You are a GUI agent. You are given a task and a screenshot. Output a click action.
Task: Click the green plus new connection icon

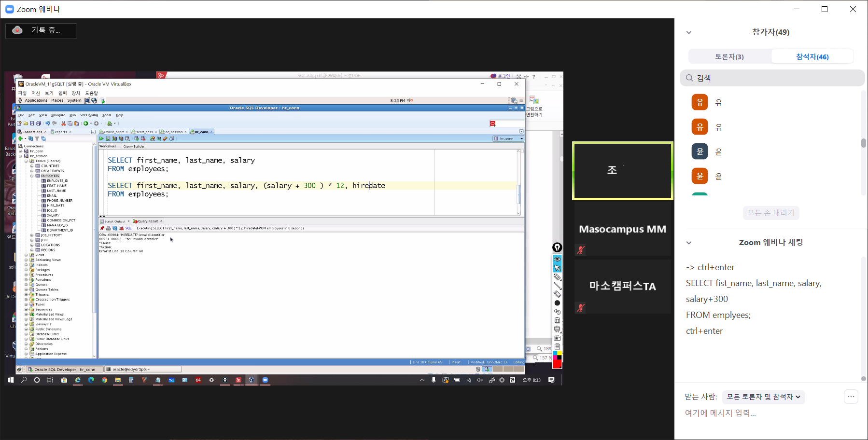[x=20, y=138]
